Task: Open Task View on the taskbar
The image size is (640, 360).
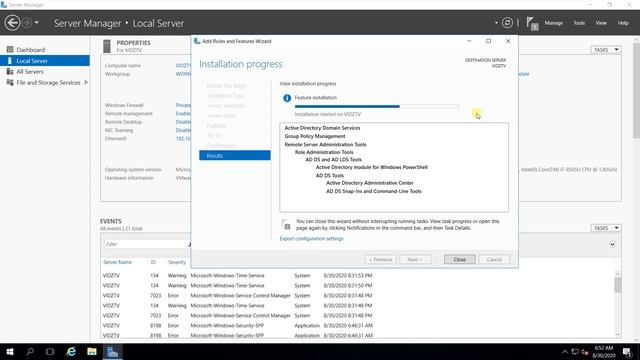Action: click(x=50, y=351)
